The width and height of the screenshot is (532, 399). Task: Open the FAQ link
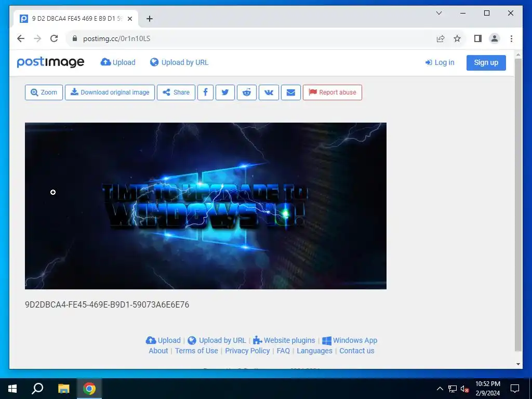[x=283, y=351]
